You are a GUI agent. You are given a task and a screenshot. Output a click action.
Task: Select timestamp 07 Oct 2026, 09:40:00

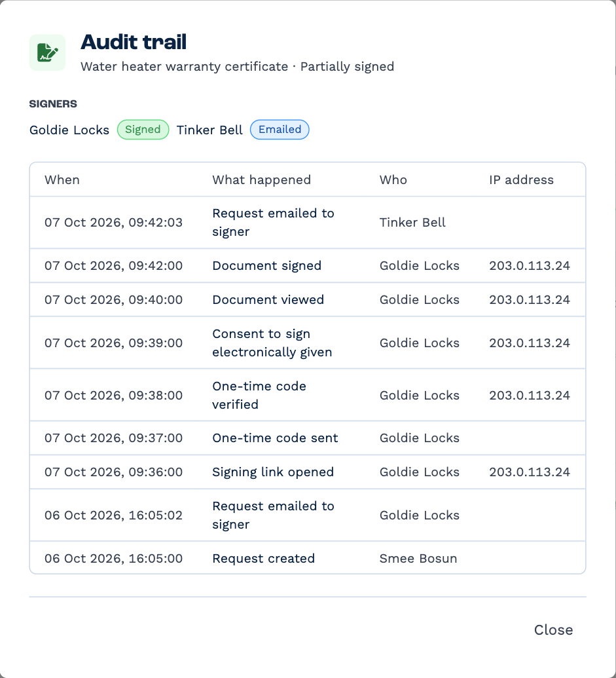114,299
